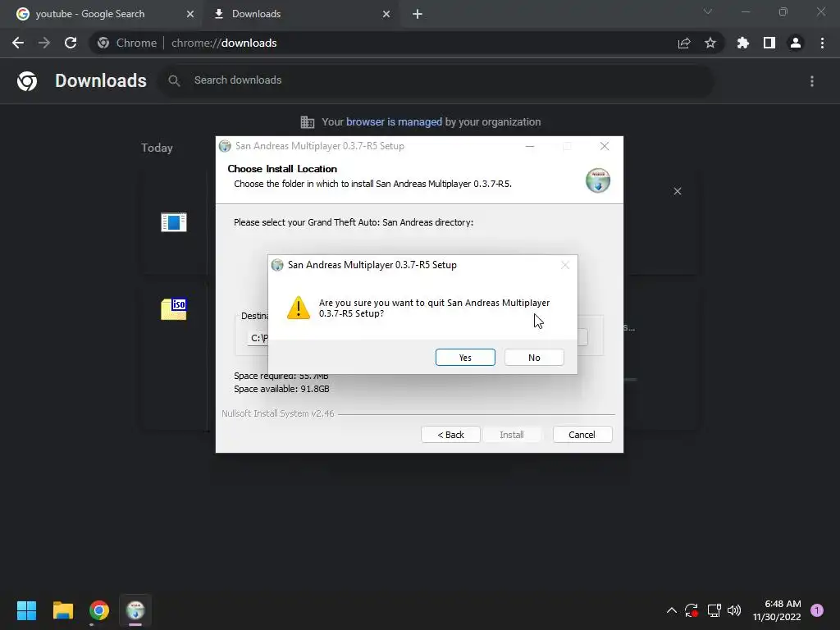This screenshot has width=840, height=630.
Task: Remove the first download entry with its X
Action: [678, 191]
